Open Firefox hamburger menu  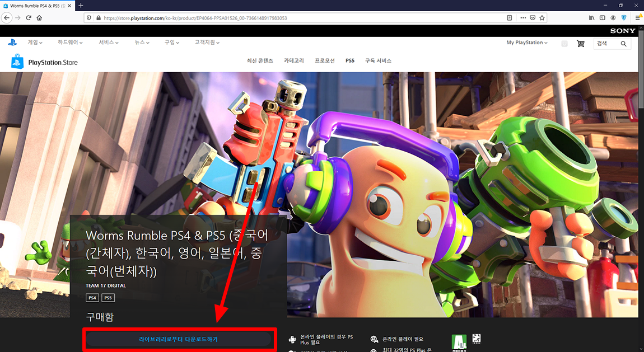pos(638,18)
